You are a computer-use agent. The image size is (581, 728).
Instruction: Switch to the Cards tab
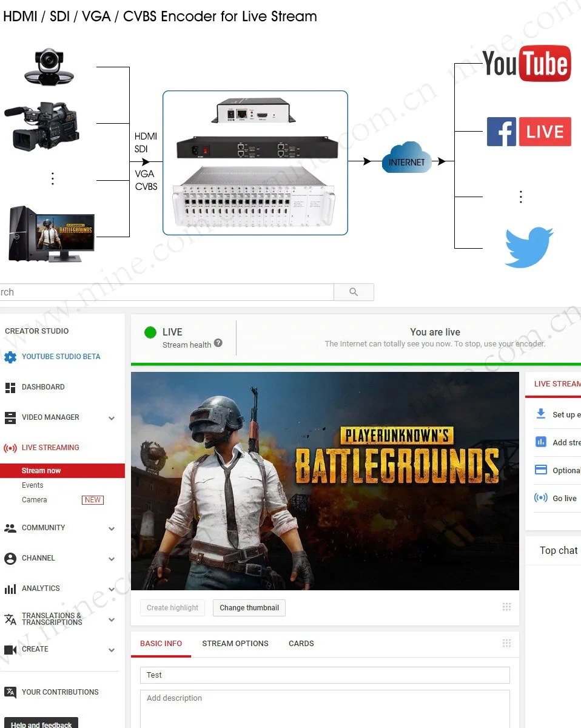click(x=301, y=644)
